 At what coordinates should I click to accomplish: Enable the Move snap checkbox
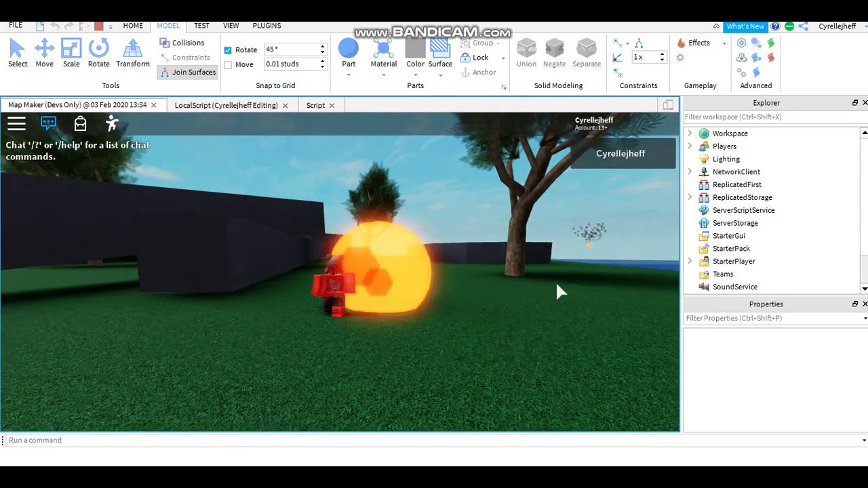pos(228,65)
